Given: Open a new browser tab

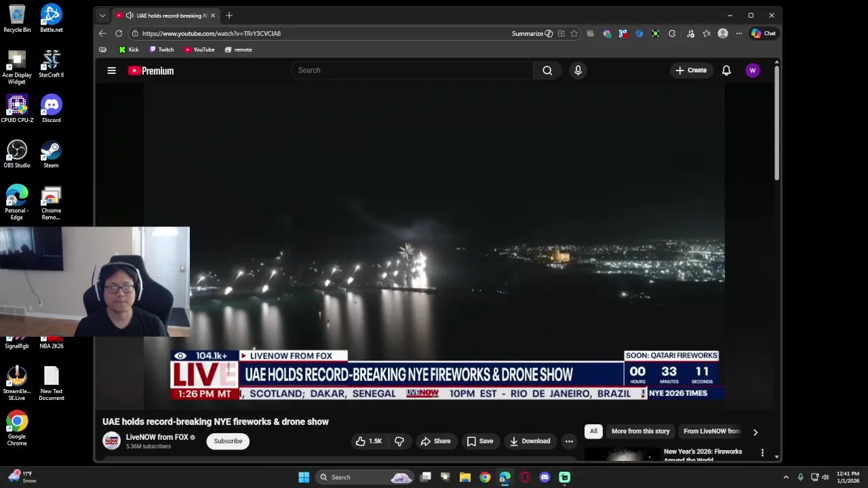Looking at the screenshot, I should (229, 16).
